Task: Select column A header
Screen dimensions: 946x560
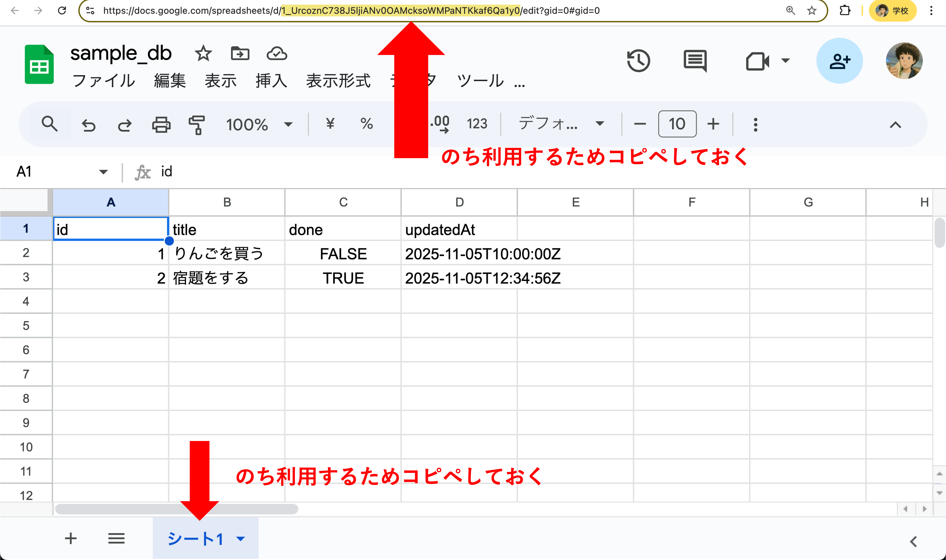Action: click(111, 202)
